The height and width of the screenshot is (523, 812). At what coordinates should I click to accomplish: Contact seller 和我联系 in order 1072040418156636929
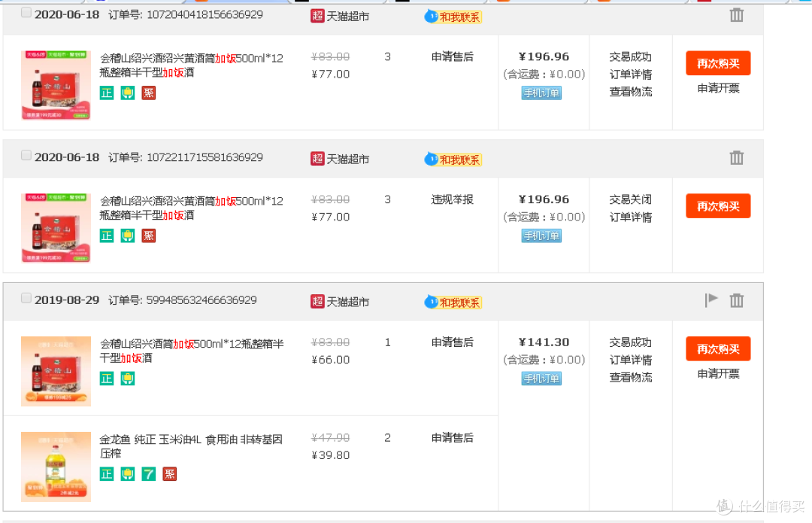453,17
